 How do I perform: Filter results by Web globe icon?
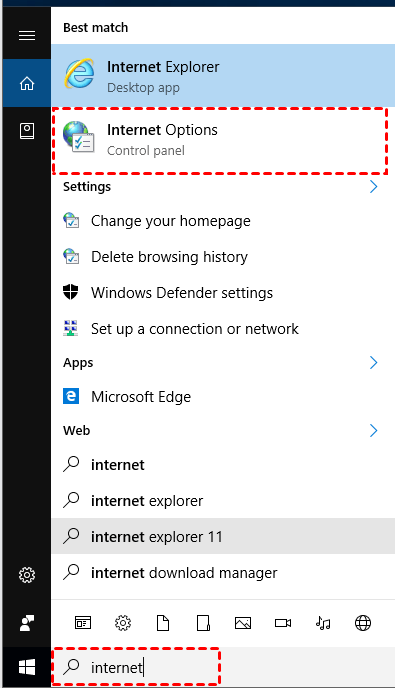(x=363, y=623)
